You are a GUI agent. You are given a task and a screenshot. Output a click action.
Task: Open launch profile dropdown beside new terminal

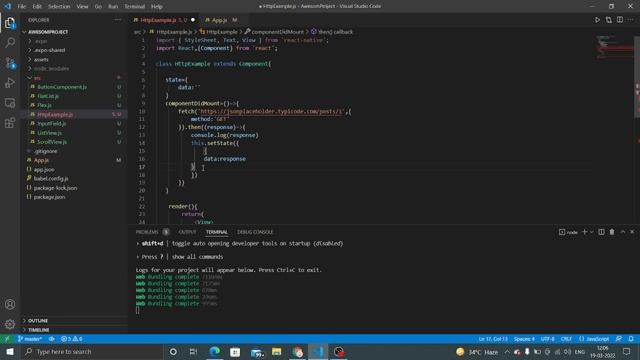(x=591, y=232)
